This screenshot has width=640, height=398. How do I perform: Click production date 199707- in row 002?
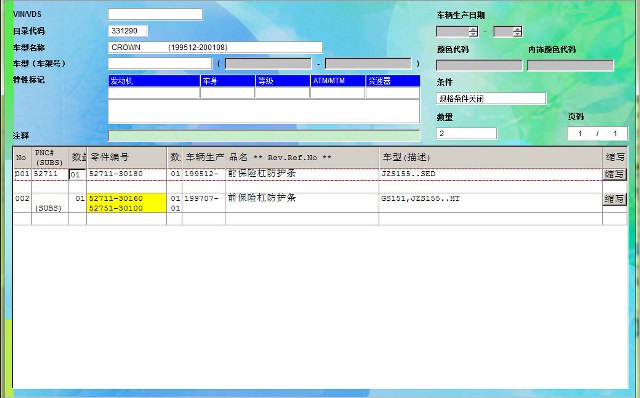[201, 198]
